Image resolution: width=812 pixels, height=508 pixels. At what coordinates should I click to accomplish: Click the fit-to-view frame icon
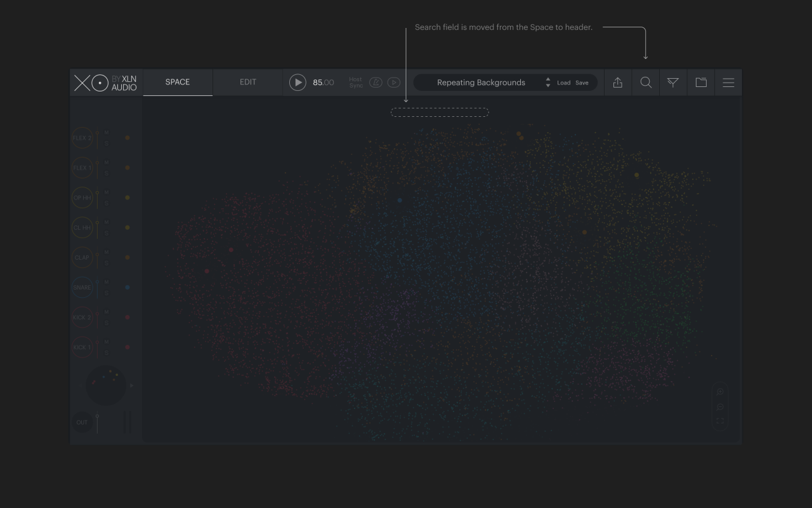(720, 421)
